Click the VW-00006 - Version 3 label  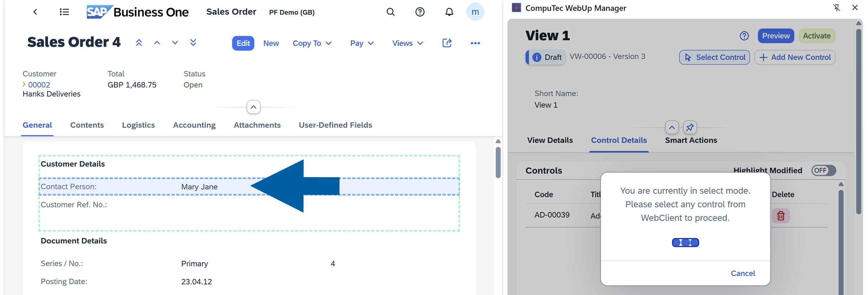tap(607, 57)
